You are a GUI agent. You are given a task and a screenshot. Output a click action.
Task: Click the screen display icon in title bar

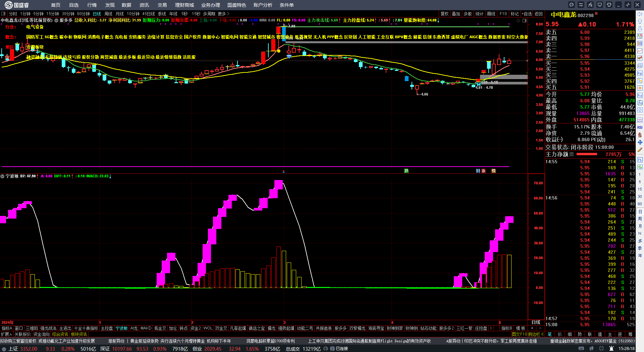(x=600, y=5)
